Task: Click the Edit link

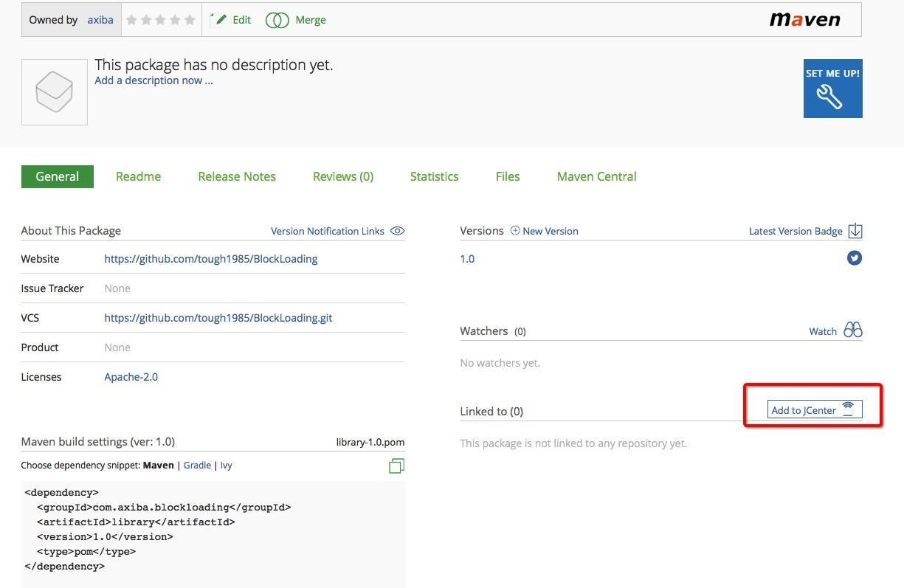Action: [x=242, y=20]
